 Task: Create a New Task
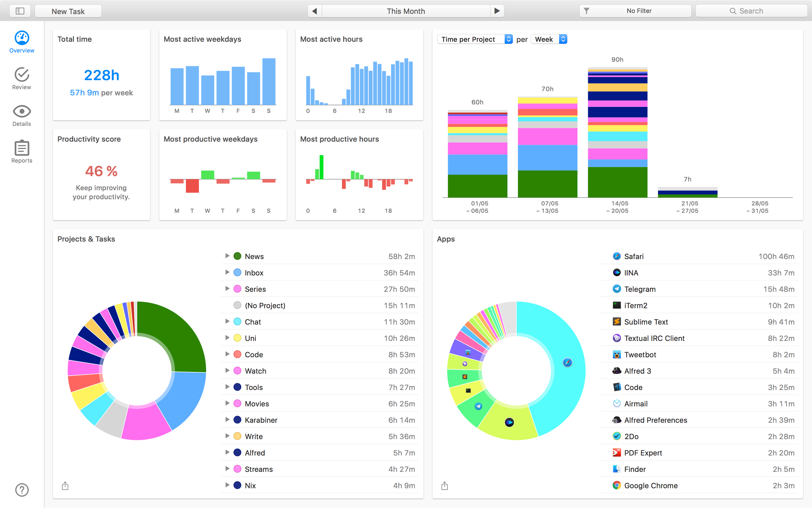[x=68, y=11]
